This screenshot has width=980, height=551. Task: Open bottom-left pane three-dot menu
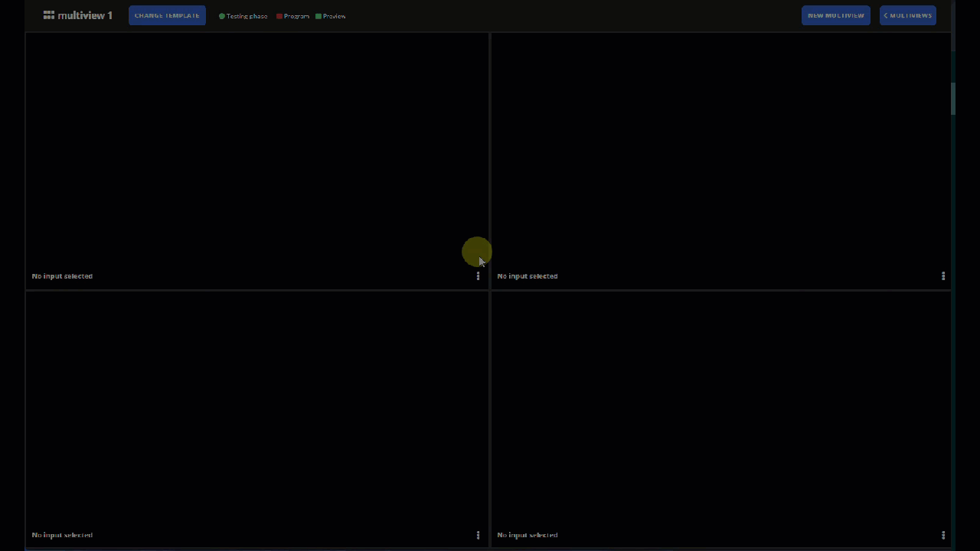click(478, 535)
